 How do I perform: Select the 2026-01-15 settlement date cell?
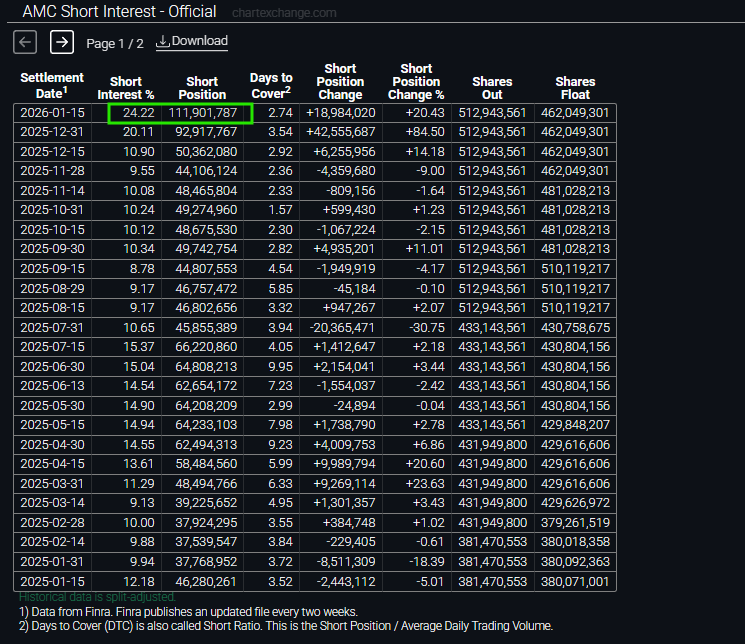[52, 113]
